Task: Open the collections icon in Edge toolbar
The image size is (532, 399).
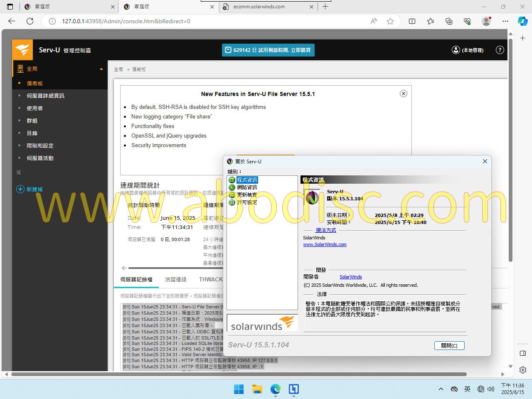Action: (x=449, y=21)
